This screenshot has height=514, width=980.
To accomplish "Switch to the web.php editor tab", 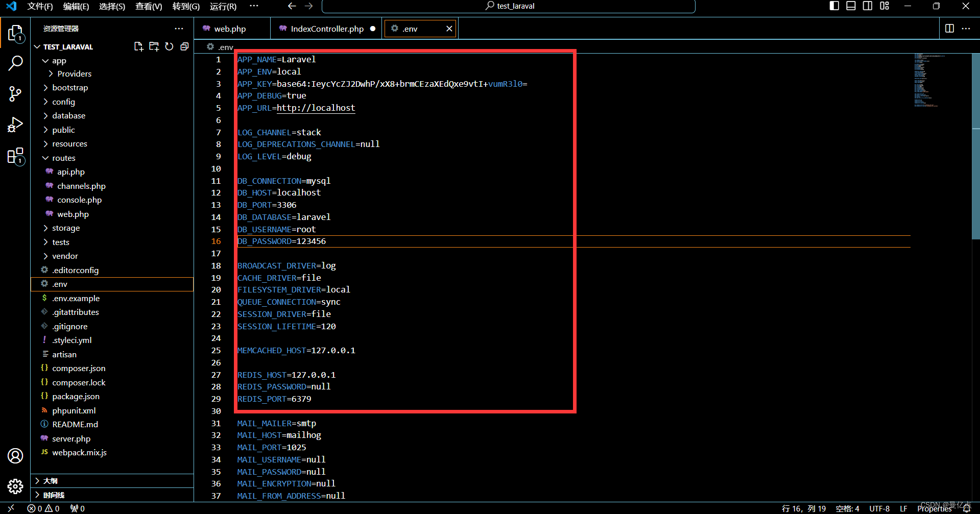I will tap(232, 29).
